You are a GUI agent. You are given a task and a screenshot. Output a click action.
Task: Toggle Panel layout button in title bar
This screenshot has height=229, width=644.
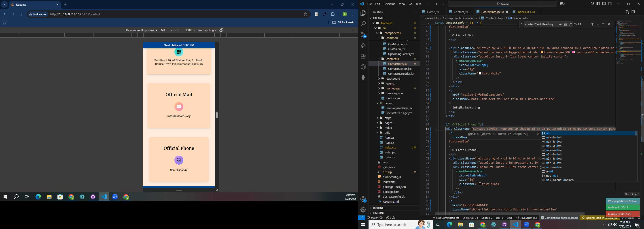[604, 4]
